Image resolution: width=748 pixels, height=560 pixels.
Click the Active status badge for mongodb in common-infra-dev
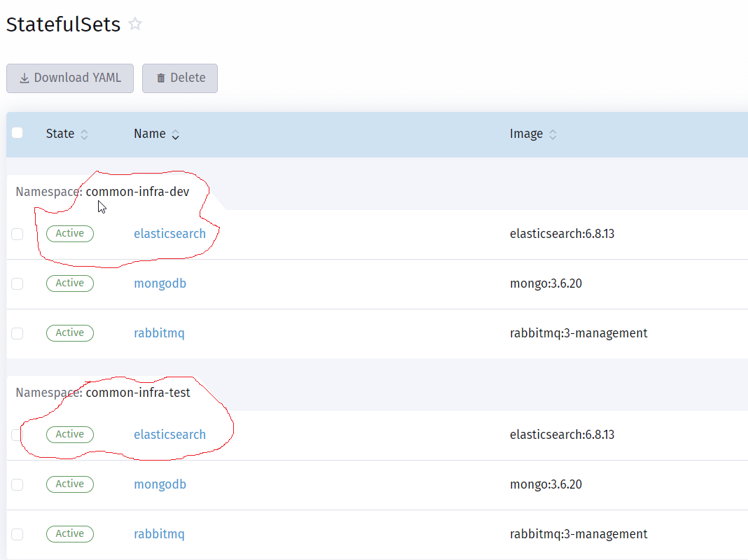point(69,283)
